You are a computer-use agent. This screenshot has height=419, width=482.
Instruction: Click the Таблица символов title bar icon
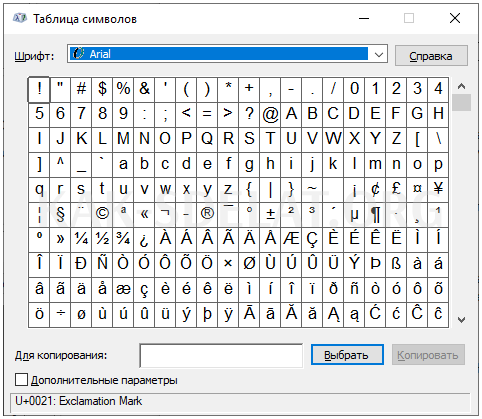pos(20,18)
